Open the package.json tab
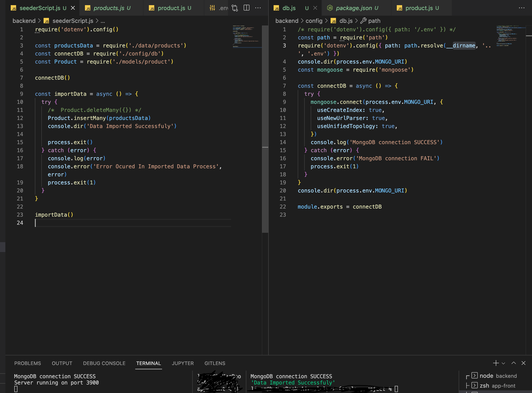 point(357,8)
